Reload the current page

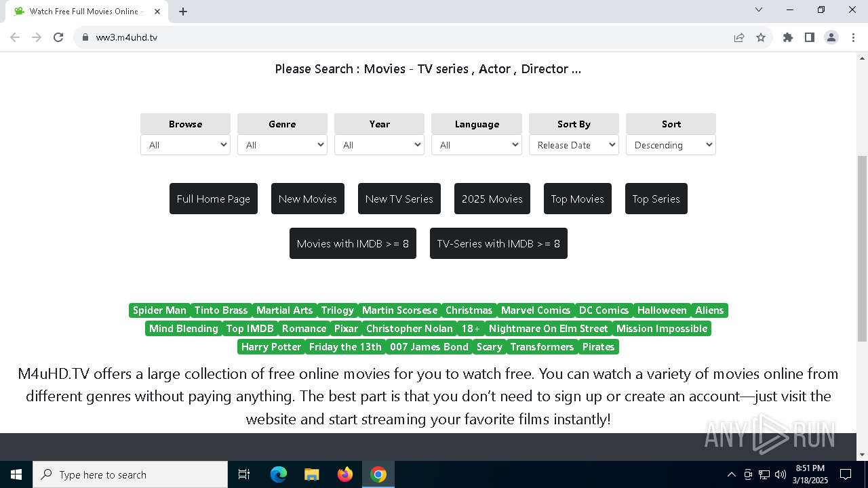click(x=58, y=37)
